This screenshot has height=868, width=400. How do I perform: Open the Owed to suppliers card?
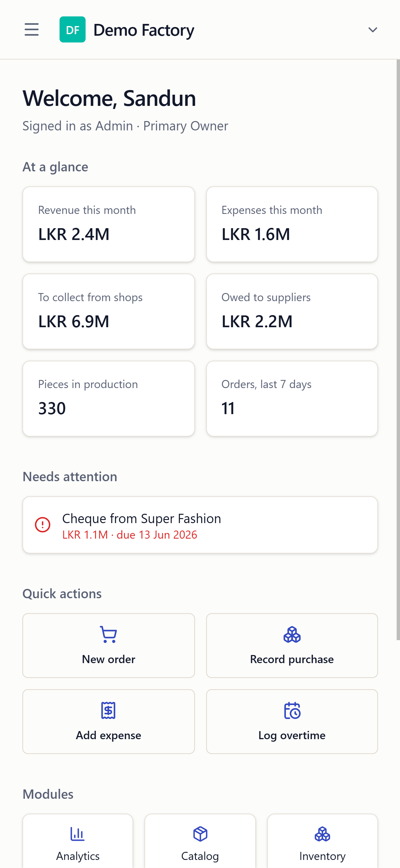292,311
